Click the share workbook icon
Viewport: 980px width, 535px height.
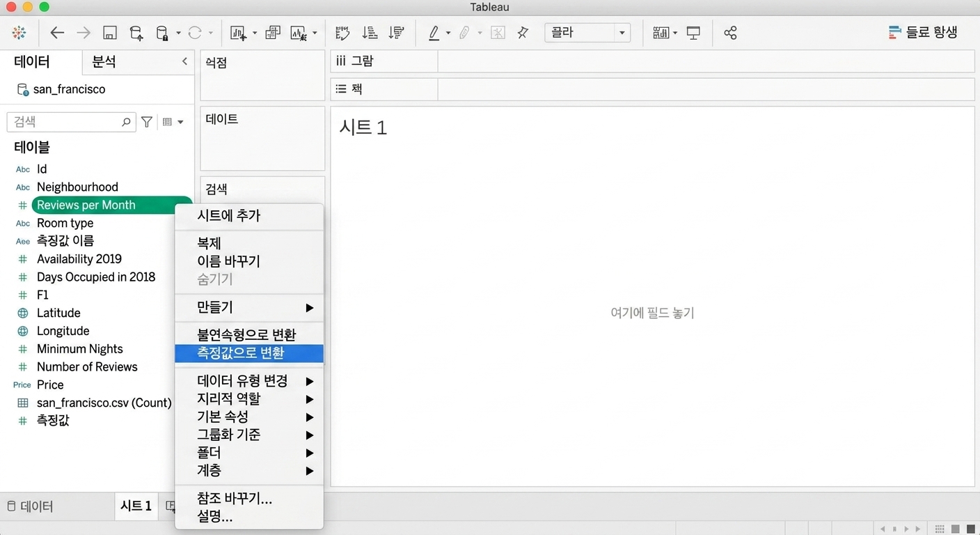click(x=730, y=33)
